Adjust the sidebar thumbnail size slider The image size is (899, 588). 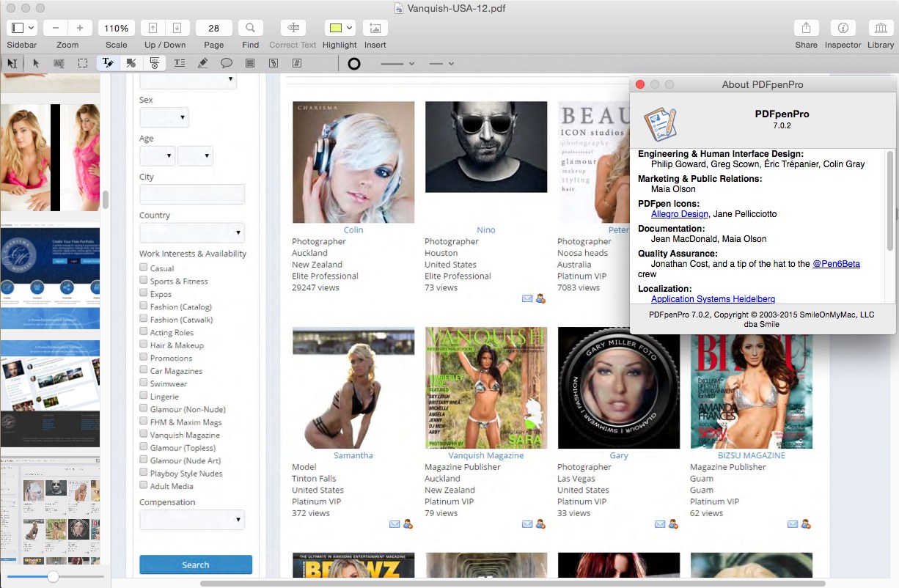tap(53, 577)
